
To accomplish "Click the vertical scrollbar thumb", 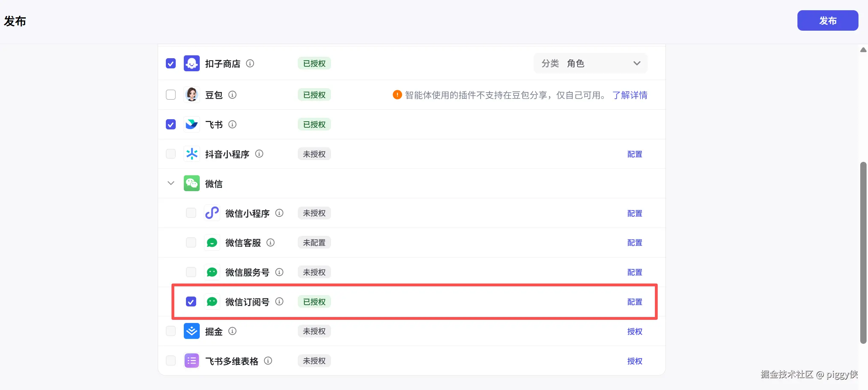I will tap(863, 252).
